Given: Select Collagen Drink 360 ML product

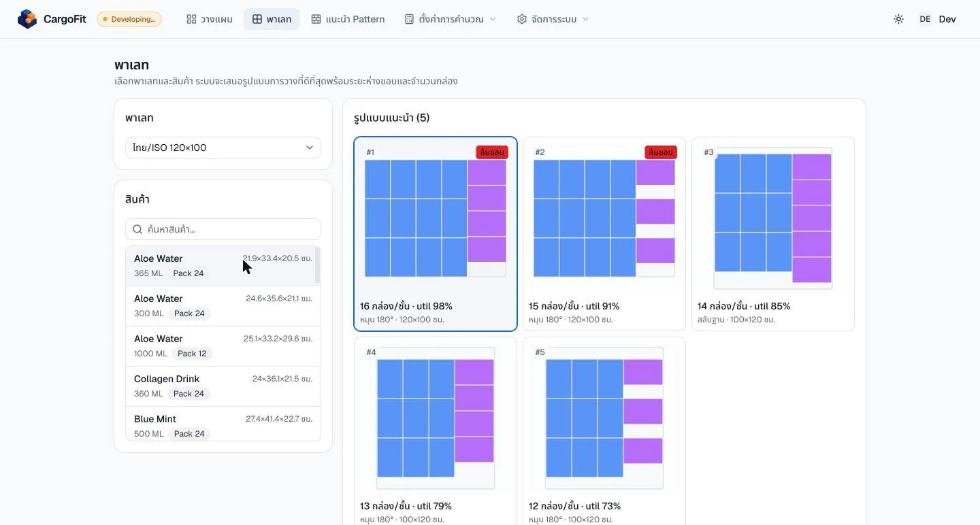Looking at the screenshot, I should [223, 386].
